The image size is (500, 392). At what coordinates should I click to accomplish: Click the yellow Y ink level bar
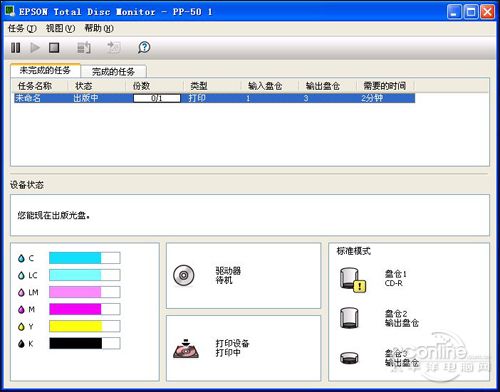[85, 326]
